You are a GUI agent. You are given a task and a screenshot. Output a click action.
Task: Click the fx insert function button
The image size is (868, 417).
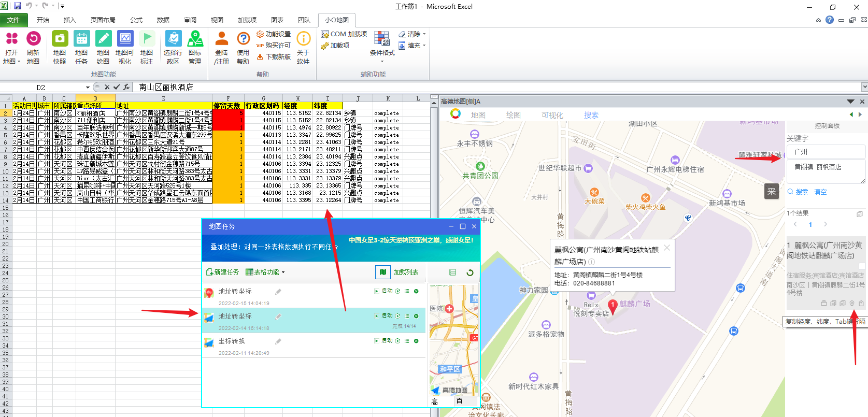click(126, 87)
